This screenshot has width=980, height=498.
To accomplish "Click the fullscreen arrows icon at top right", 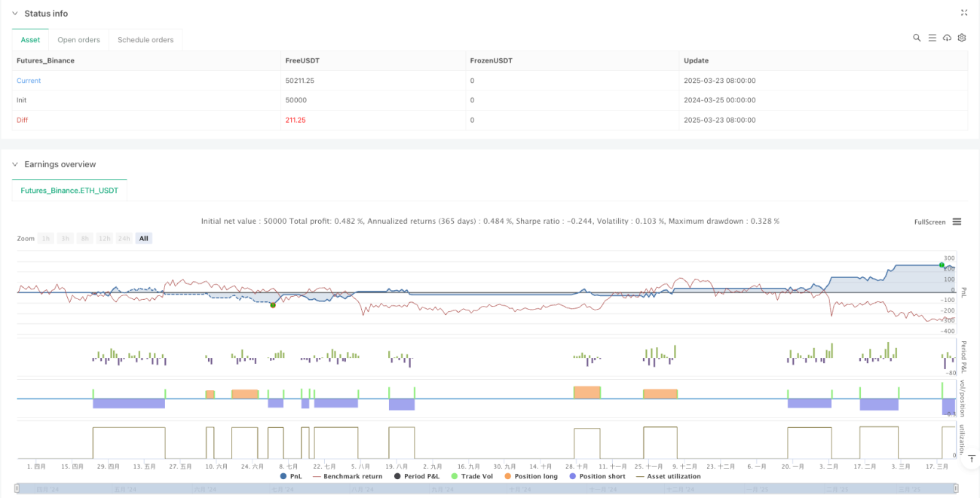I will [x=964, y=13].
